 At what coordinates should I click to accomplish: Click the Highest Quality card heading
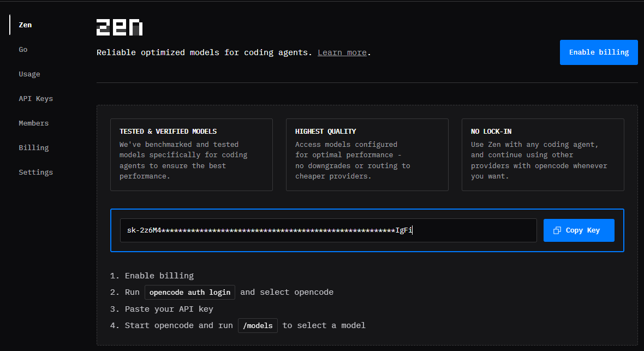point(325,132)
